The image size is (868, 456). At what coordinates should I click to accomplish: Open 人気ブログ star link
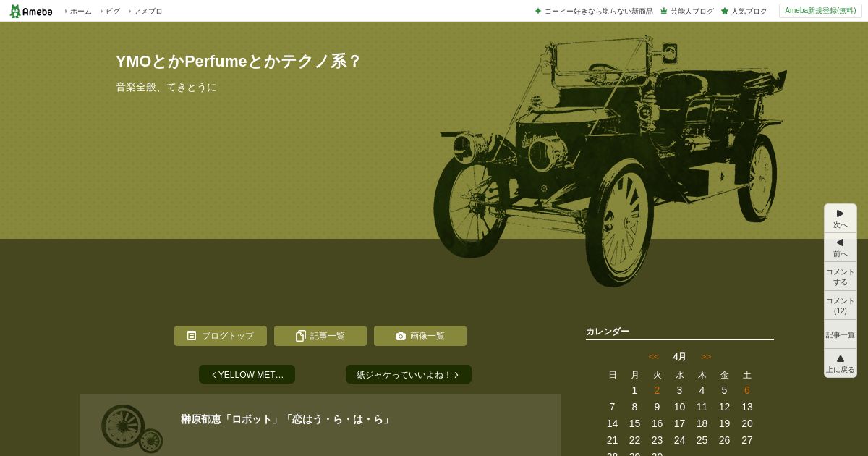point(744,12)
